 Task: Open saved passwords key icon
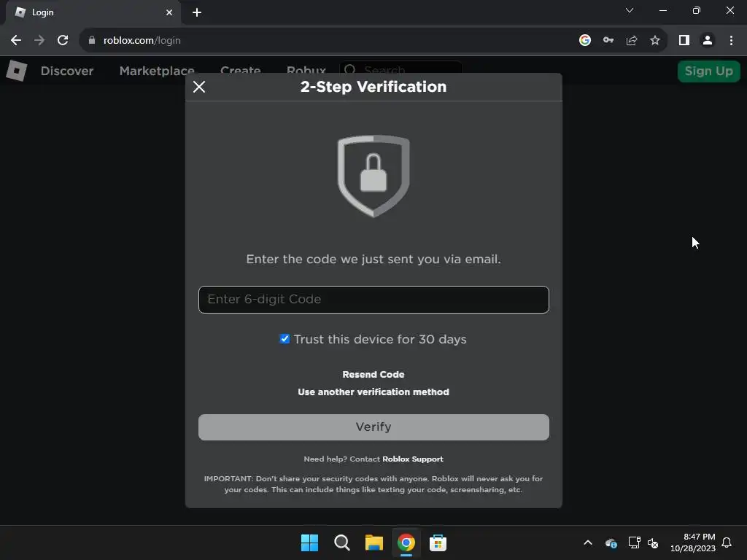pos(608,41)
